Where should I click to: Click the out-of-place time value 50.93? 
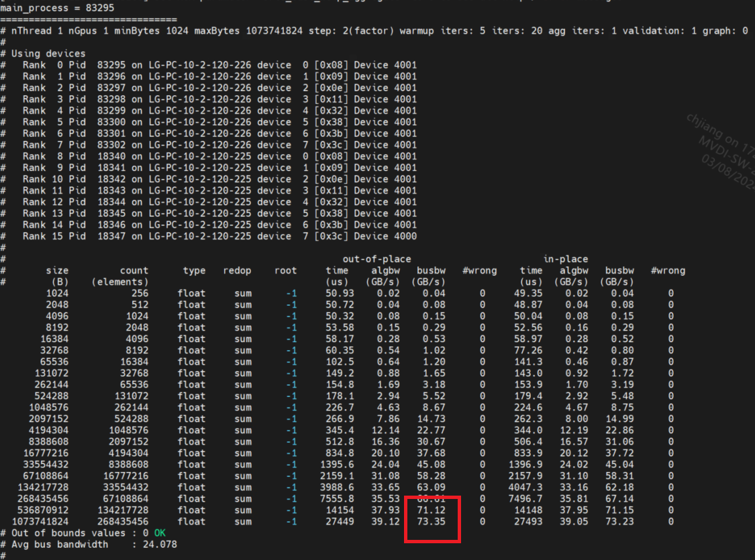(340, 294)
